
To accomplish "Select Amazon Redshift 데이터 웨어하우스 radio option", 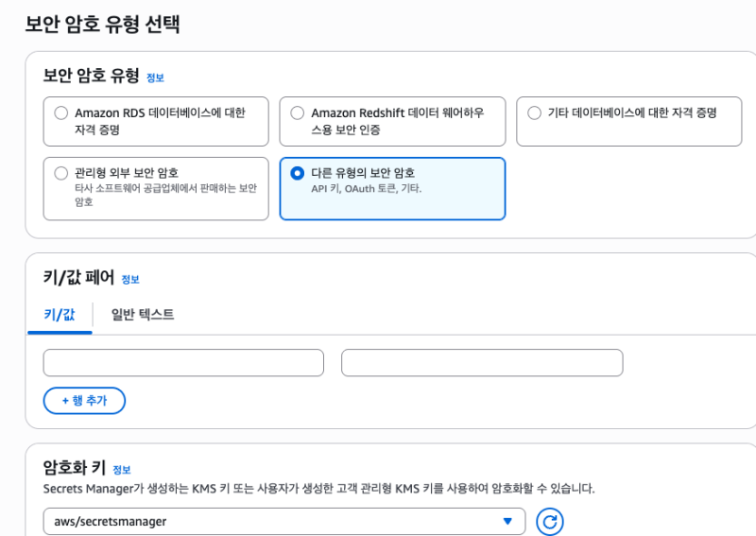I will tap(298, 113).
